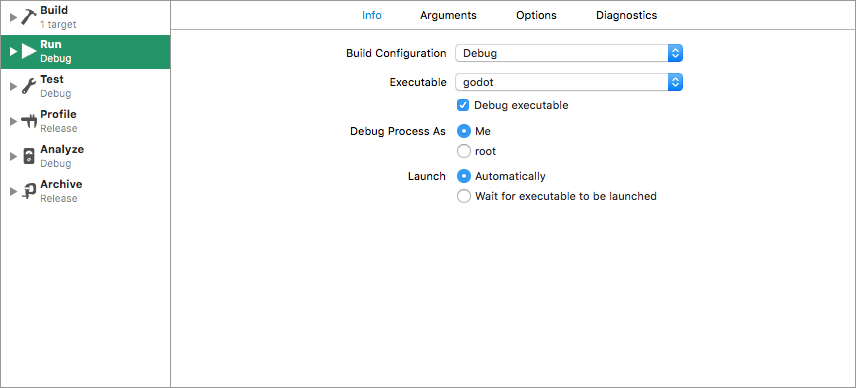Viewport: 856px width, 388px height.
Task: Select Wait for executable to be launched
Action: click(x=463, y=196)
